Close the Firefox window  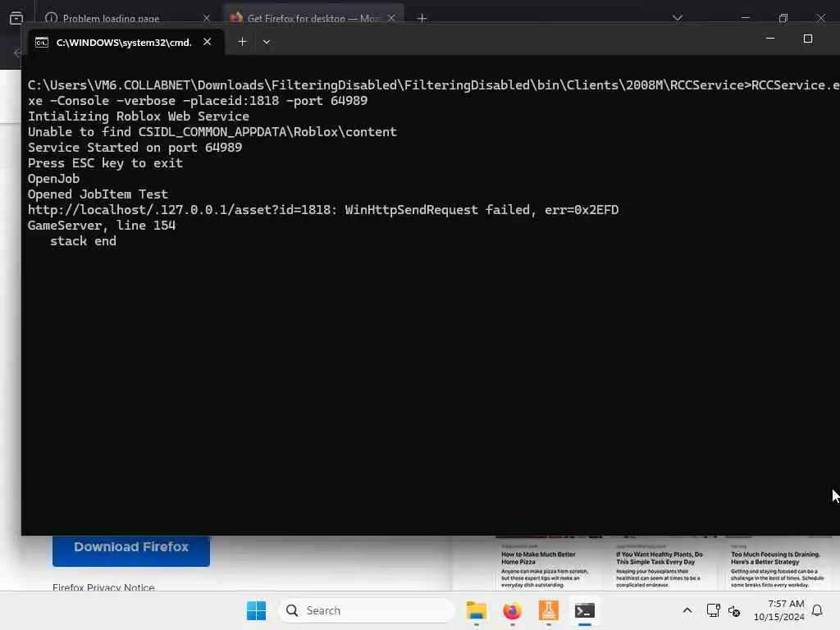click(x=820, y=18)
